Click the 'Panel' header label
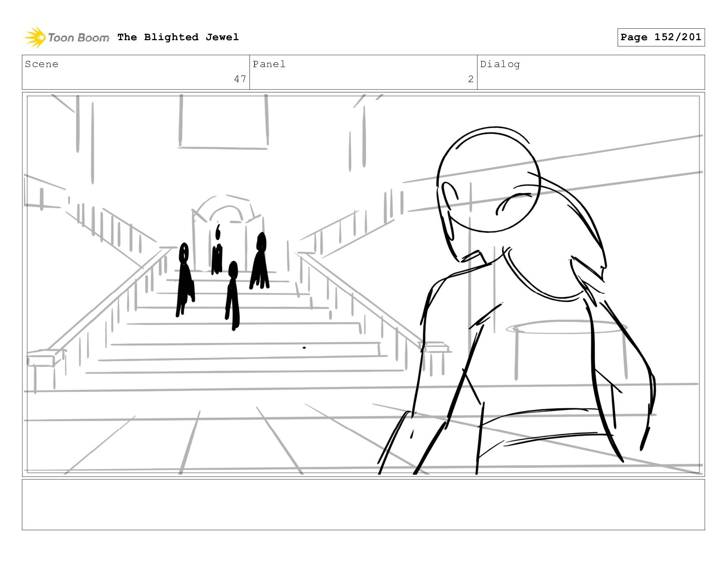The image size is (728, 563). 269,64
